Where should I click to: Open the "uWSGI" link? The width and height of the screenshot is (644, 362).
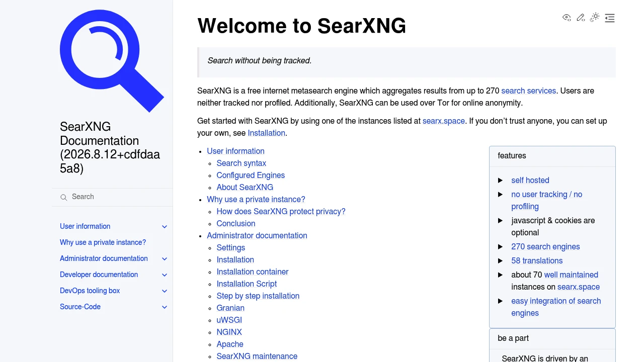click(229, 320)
